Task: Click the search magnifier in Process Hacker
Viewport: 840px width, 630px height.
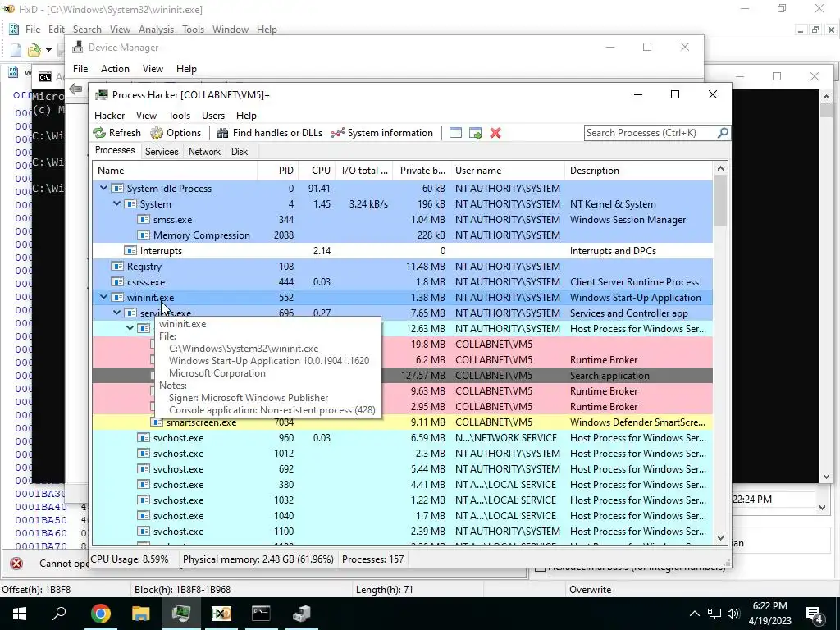Action: 723,132
